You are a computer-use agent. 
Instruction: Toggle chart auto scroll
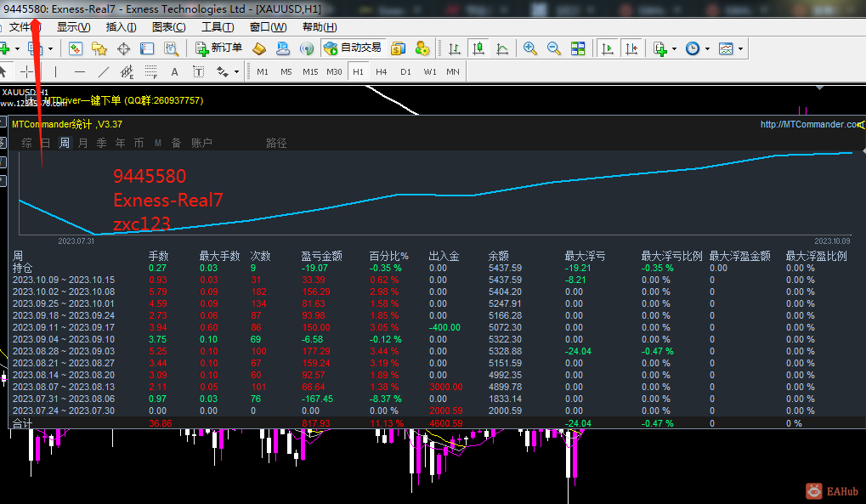[x=607, y=48]
